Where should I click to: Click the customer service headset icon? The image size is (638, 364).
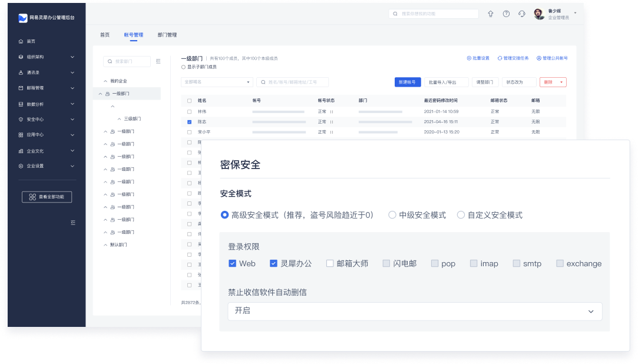pos(522,14)
